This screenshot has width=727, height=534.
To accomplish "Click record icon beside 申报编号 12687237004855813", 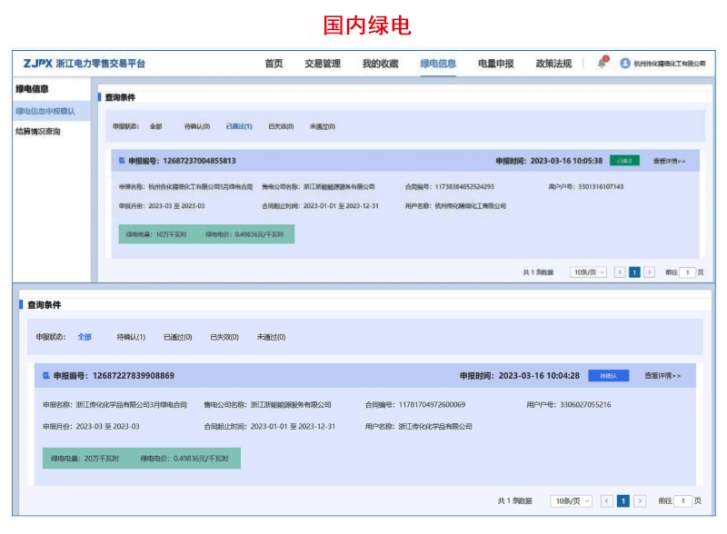I will pyautogui.click(x=122, y=160).
